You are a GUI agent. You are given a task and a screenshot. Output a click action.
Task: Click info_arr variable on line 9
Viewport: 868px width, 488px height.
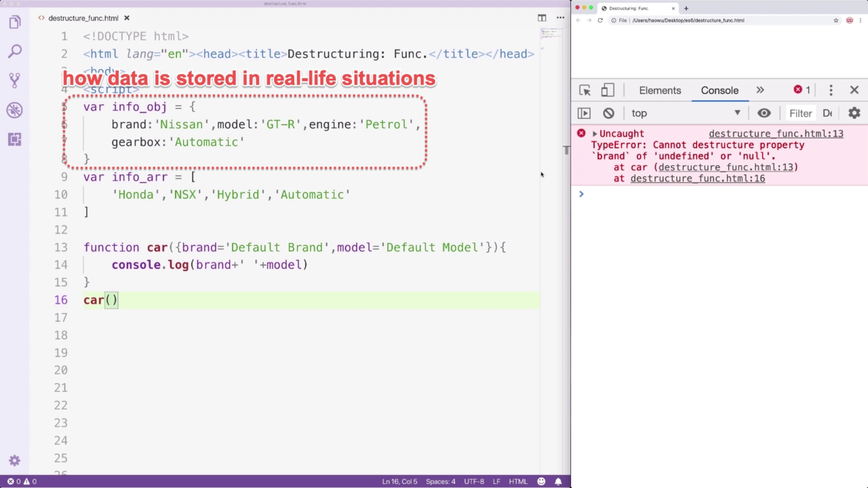[x=140, y=177]
